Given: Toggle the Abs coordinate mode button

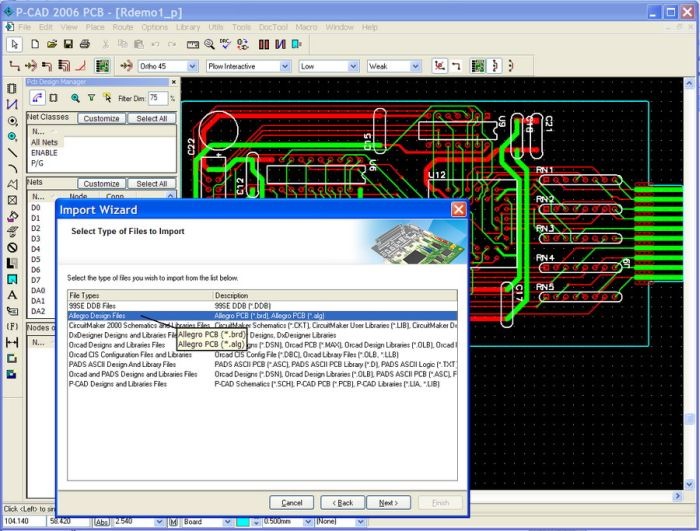Looking at the screenshot, I should (x=102, y=522).
